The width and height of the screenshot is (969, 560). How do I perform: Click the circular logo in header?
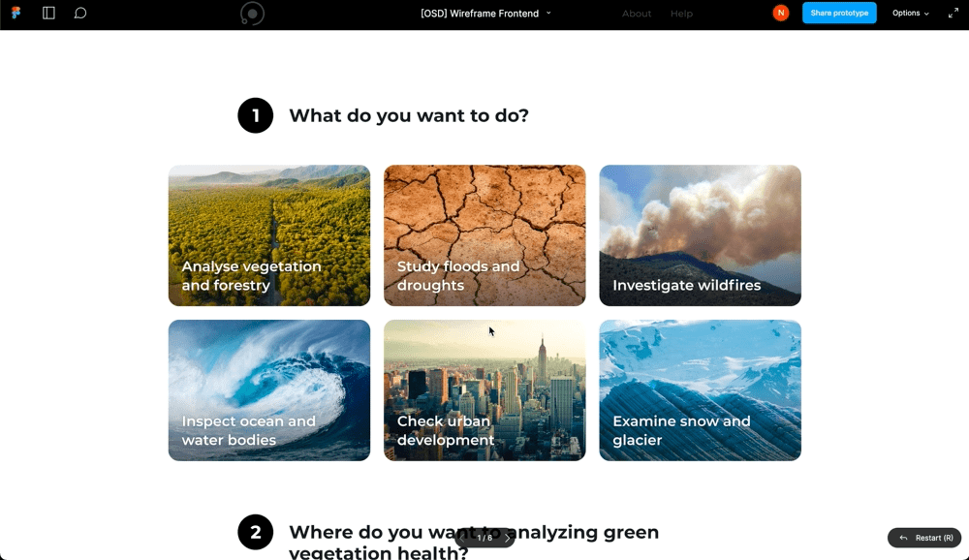[252, 14]
